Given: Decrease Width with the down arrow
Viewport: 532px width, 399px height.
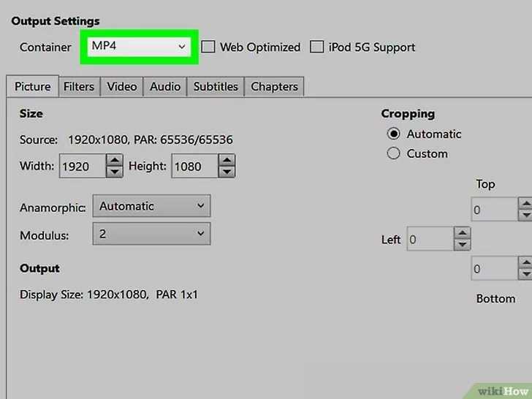Looking at the screenshot, I should [115, 172].
